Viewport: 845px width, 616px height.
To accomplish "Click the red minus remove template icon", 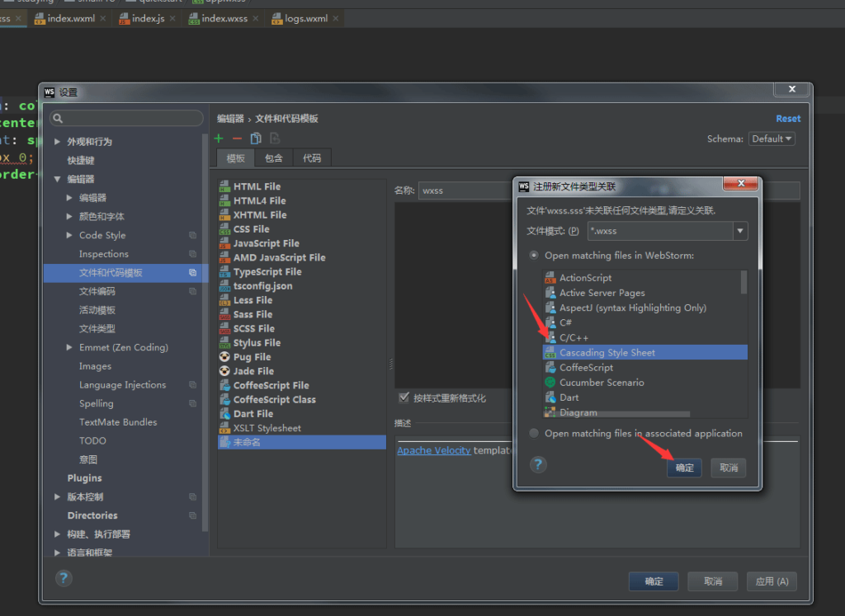I will point(237,139).
